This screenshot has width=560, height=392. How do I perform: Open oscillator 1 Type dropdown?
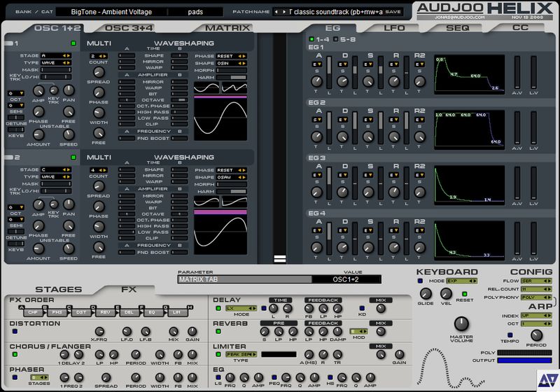(55, 62)
